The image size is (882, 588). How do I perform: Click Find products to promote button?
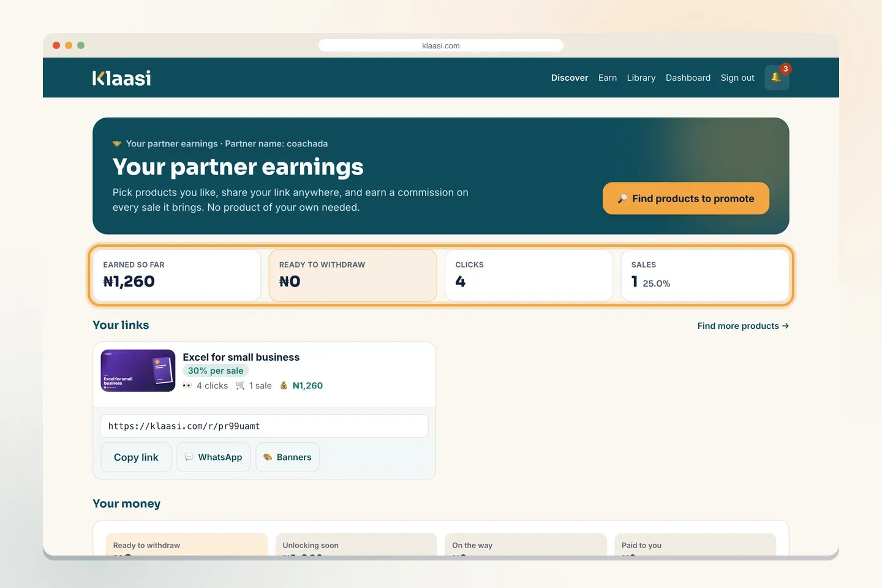click(686, 198)
